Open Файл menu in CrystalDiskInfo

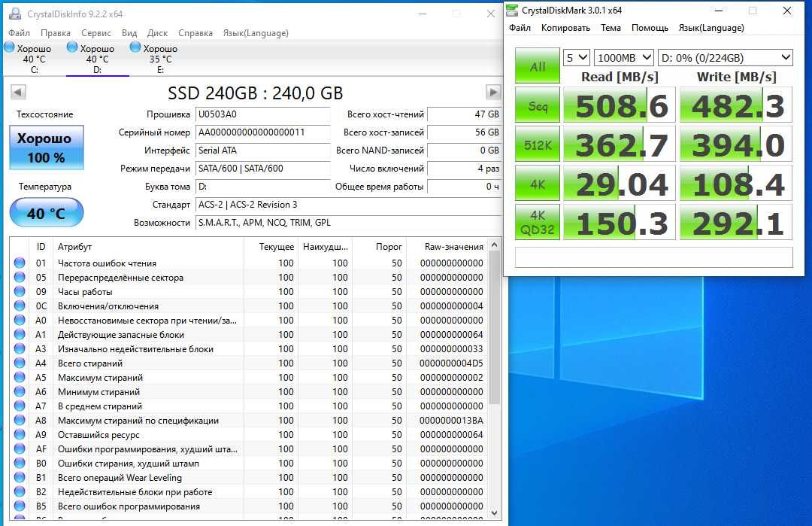pyautogui.click(x=19, y=32)
